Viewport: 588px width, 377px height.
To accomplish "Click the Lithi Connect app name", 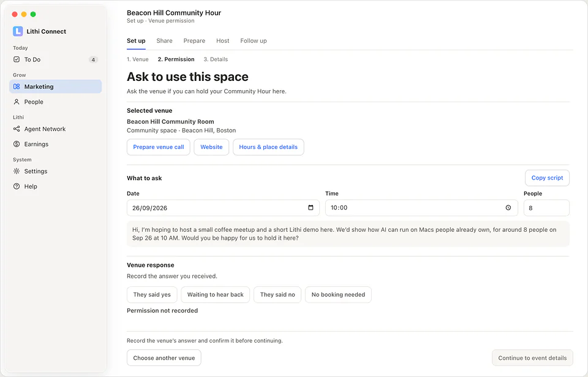I will tap(46, 31).
